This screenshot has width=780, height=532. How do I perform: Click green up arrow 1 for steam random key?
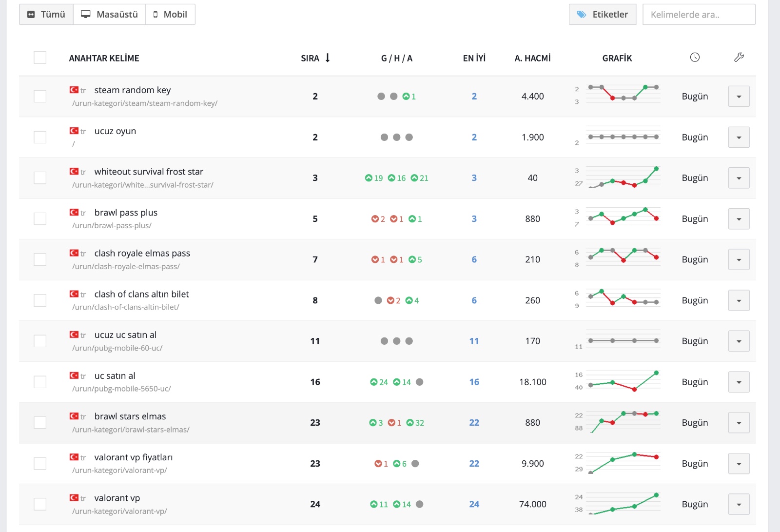click(409, 97)
